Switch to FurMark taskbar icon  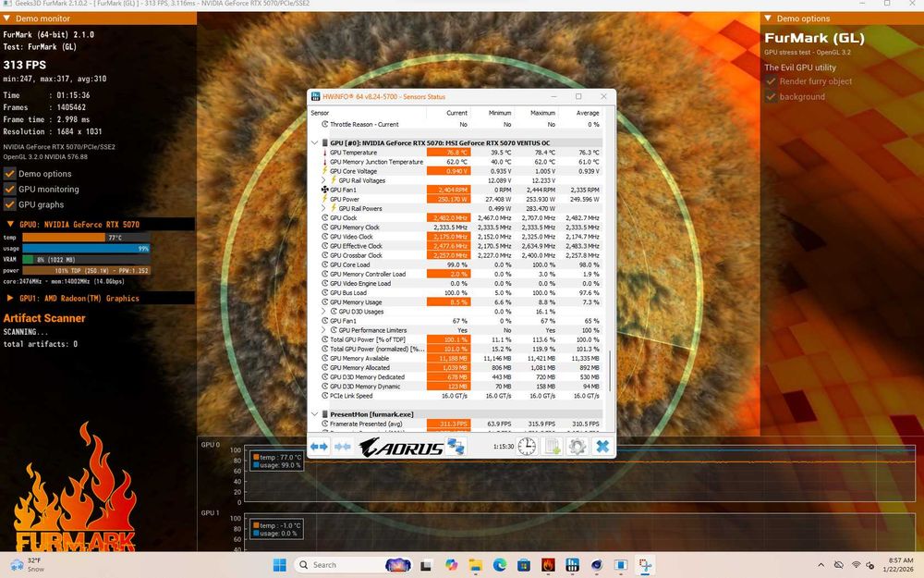point(548,565)
